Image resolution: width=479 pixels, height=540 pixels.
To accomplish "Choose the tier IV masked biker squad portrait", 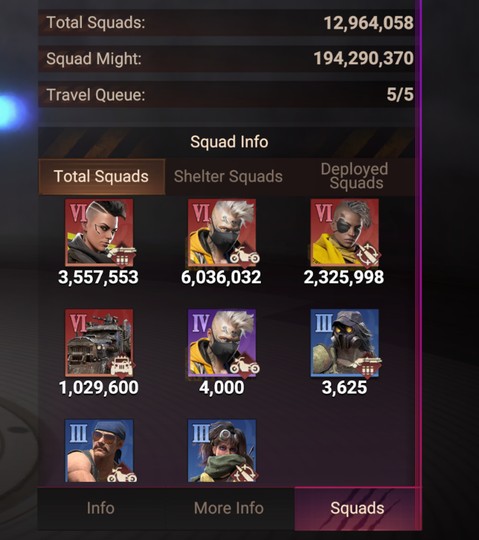I will [x=222, y=343].
